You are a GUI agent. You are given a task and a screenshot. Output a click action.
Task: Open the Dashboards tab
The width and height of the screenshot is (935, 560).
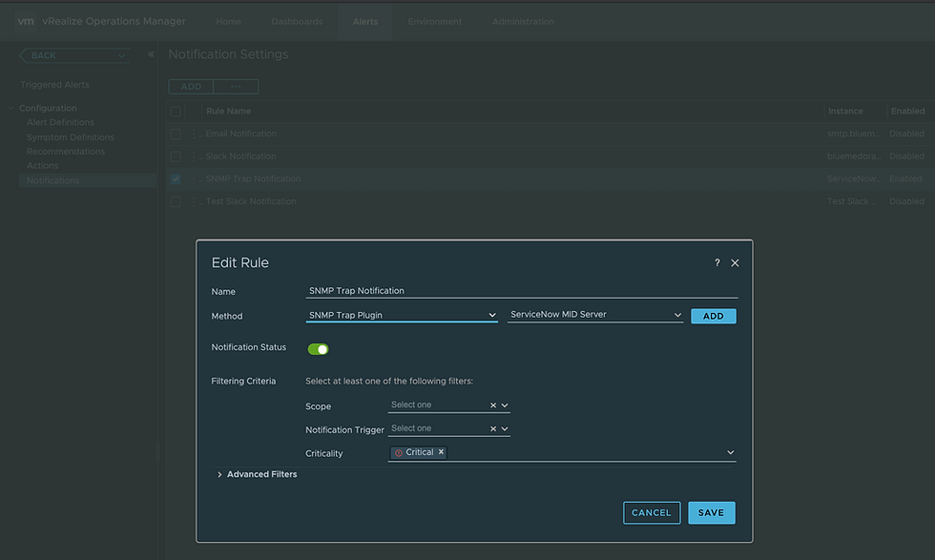click(297, 22)
